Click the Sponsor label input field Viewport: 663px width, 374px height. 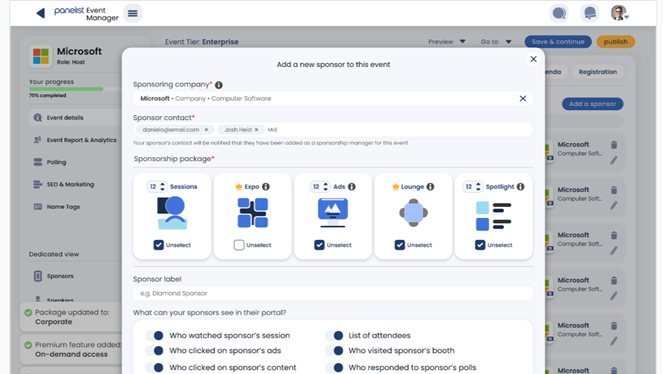[x=333, y=293]
